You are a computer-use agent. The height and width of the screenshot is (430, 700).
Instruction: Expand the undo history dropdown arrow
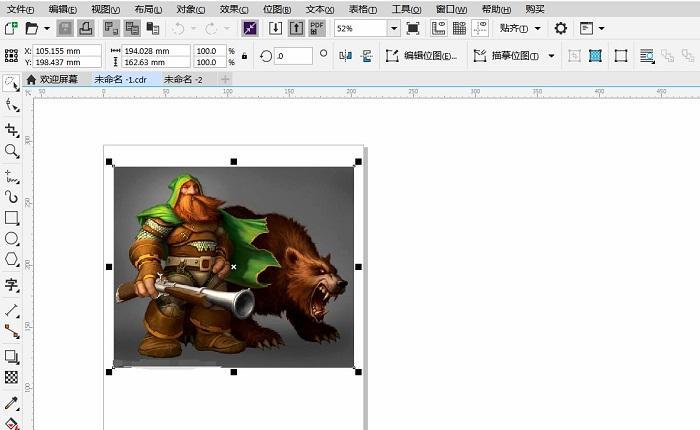click(194, 29)
